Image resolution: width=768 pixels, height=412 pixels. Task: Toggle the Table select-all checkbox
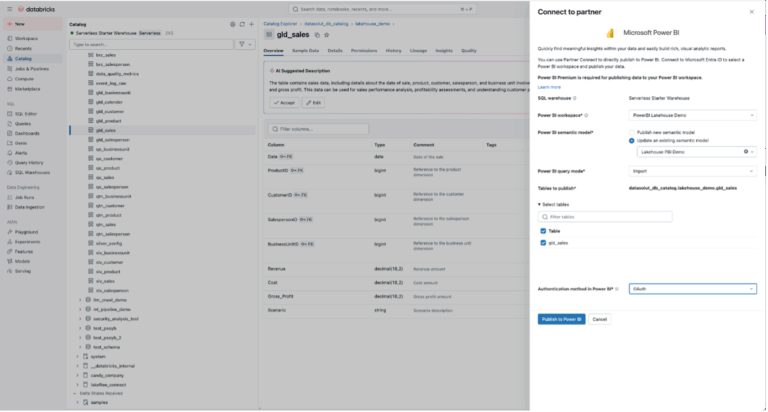click(543, 231)
